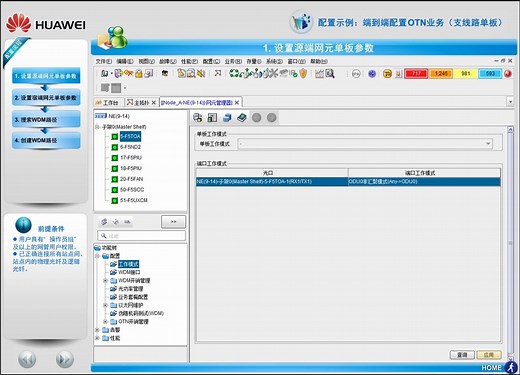Select WDM接口 in the function tree
Image resolution: width=520 pixels, height=375 pixels.
129,272
